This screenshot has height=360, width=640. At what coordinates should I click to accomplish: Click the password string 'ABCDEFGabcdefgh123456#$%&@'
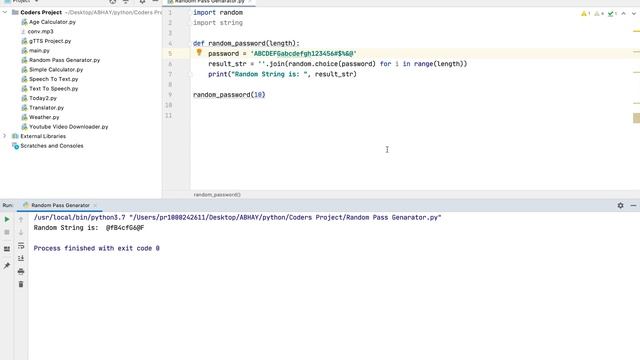[303, 53]
